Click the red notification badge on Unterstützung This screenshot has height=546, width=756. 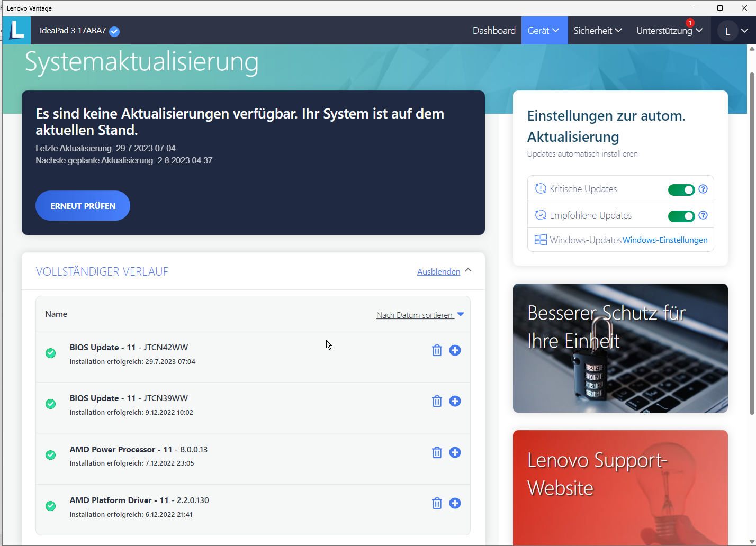pyautogui.click(x=690, y=23)
